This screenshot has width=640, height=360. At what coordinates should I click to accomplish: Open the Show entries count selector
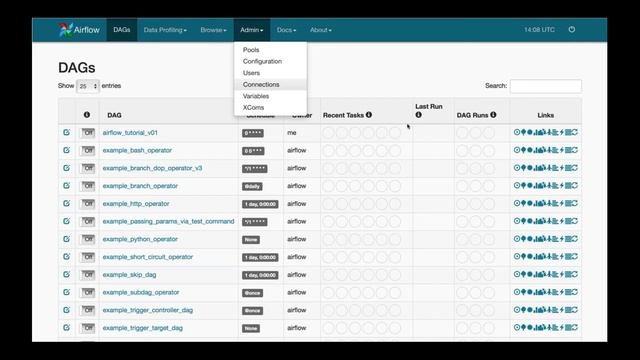[88, 86]
